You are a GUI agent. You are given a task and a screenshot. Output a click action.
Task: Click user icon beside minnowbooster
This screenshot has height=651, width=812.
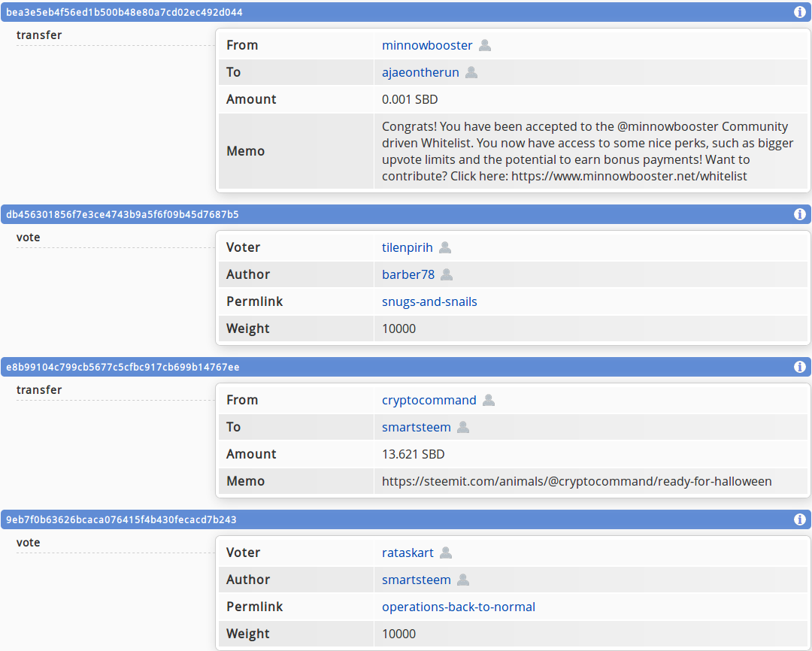pos(485,46)
